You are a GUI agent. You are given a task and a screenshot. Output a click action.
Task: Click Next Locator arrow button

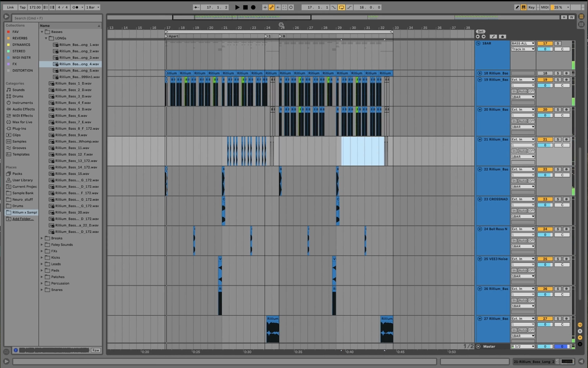pos(484,37)
